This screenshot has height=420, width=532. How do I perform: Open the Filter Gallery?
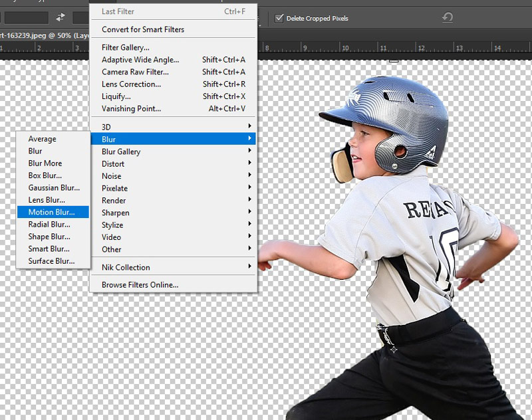click(x=125, y=48)
